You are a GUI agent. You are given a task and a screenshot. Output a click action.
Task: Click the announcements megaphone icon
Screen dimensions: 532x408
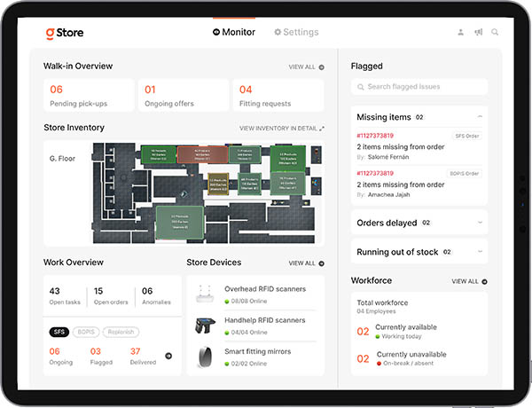pos(479,32)
